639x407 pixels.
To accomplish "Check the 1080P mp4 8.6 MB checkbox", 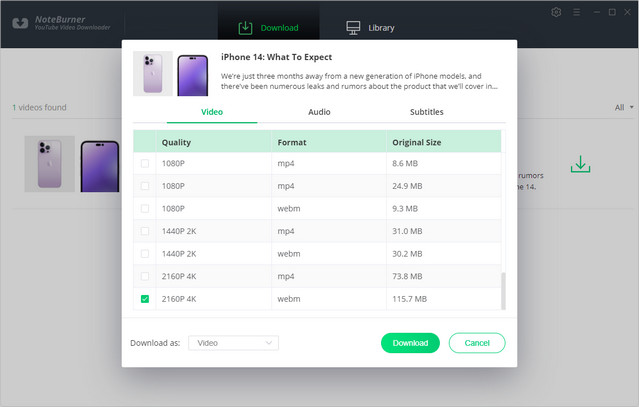I will coord(145,163).
